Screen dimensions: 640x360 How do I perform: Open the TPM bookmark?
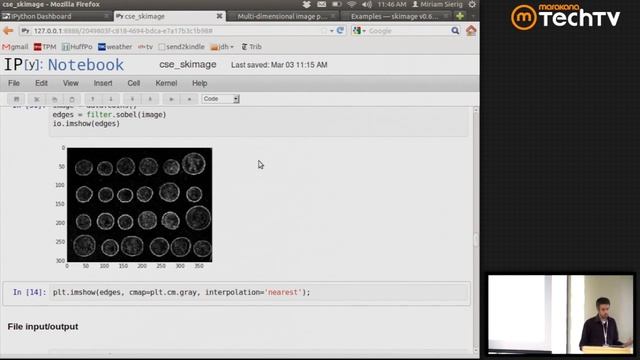(x=45, y=47)
